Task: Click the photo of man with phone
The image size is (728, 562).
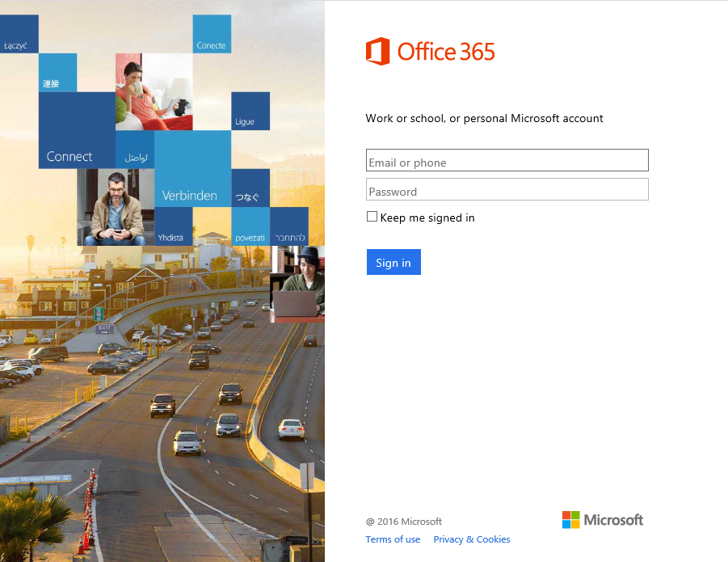Action: coord(116,207)
